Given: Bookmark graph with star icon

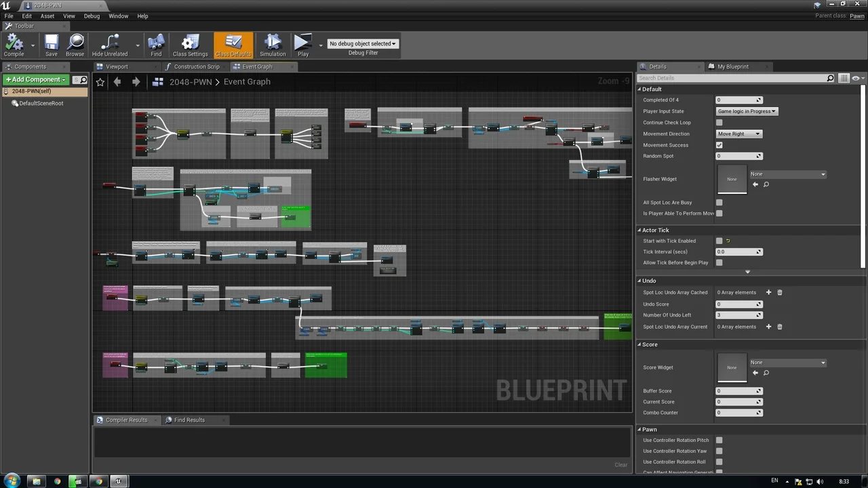Looking at the screenshot, I should [100, 82].
